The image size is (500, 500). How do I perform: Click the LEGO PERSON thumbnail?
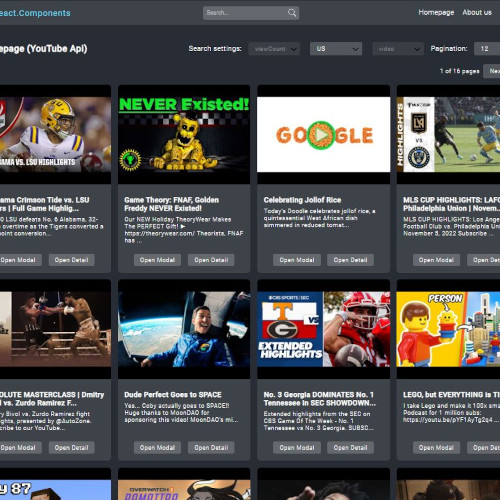point(448,329)
